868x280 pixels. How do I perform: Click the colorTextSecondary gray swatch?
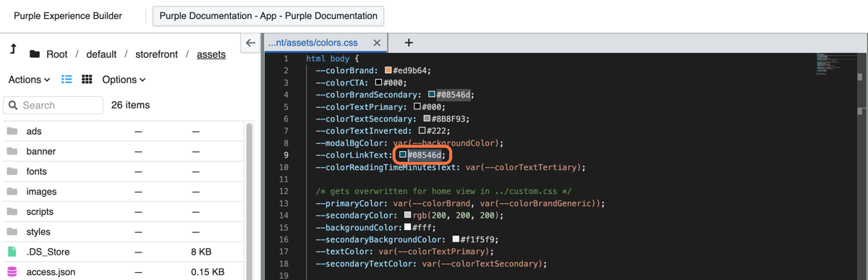click(x=427, y=119)
